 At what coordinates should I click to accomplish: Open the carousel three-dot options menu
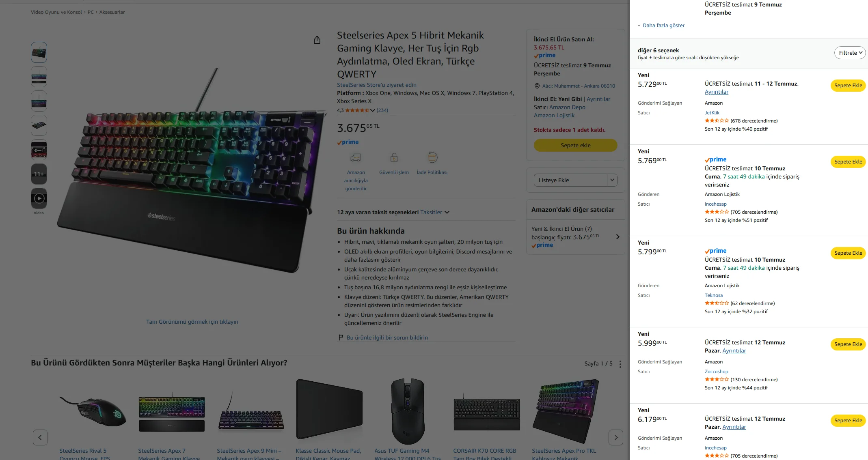pos(620,364)
